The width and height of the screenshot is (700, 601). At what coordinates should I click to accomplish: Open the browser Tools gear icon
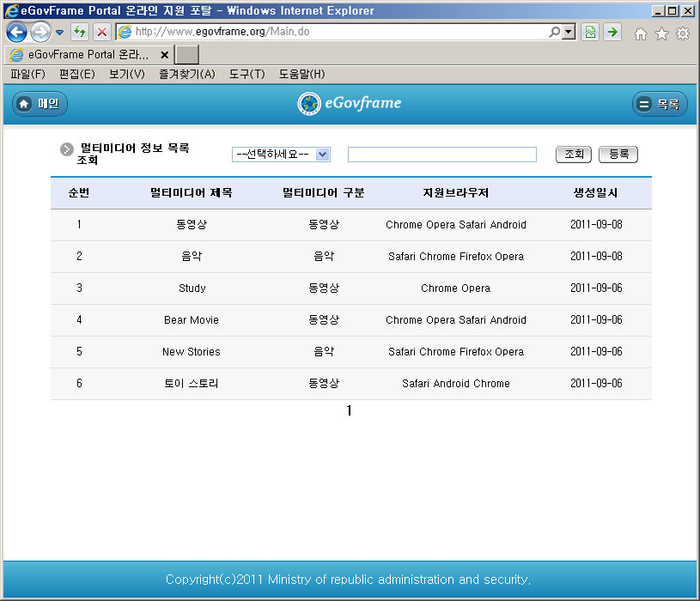tap(683, 33)
